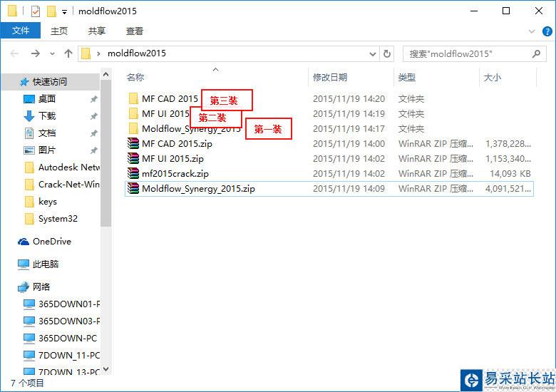The height and width of the screenshot is (392, 556).
Task: Select the MF CAD 2015 folder icon
Action: (133, 98)
